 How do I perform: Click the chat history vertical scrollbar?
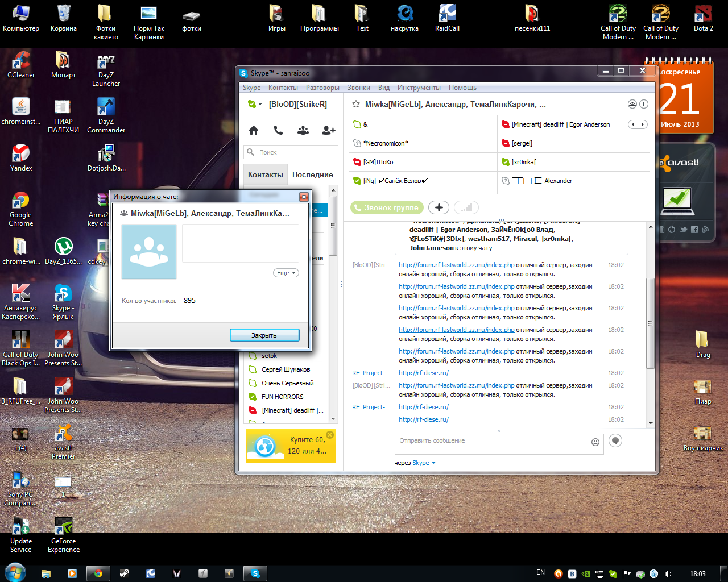pos(651,323)
